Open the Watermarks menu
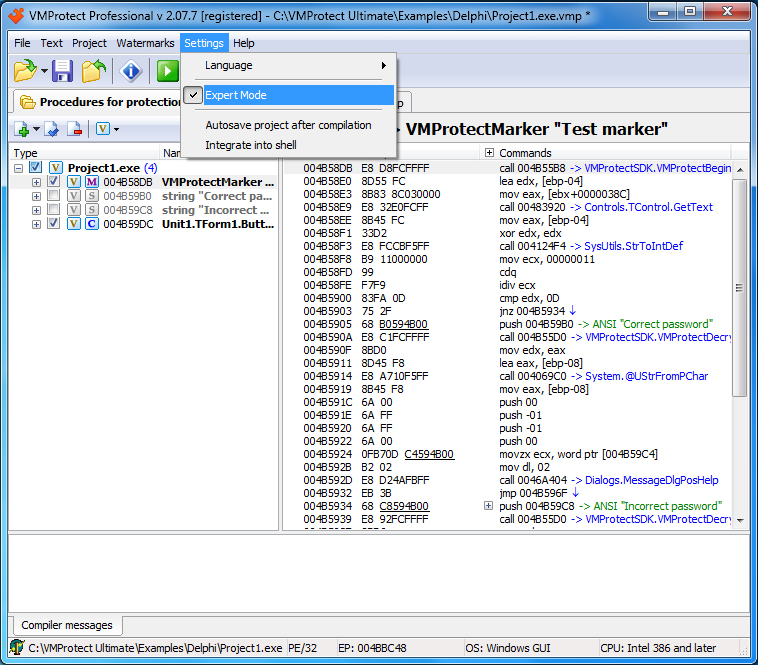 [x=144, y=43]
